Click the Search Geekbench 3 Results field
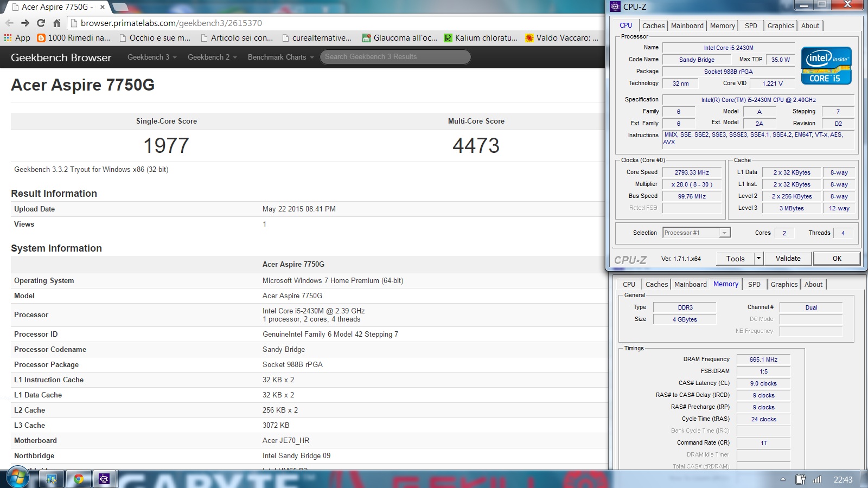Image resolution: width=868 pixels, height=488 pixels. pos(395,57)
